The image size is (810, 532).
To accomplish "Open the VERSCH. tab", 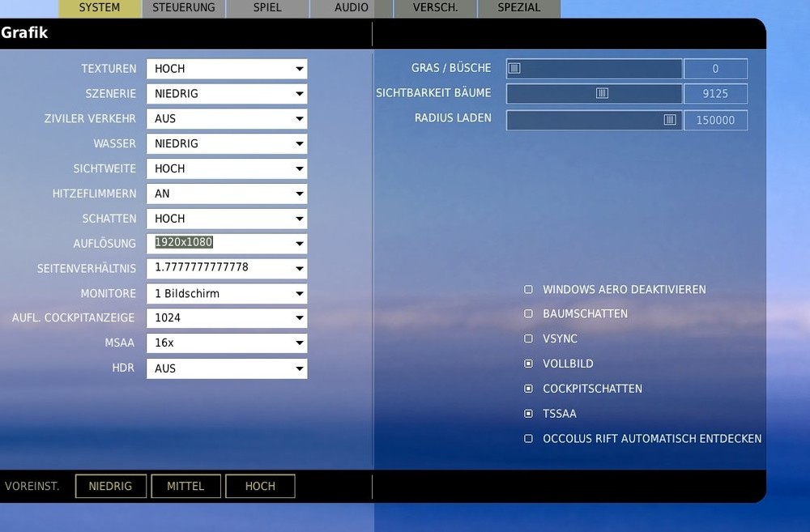I will click(436, 8).
